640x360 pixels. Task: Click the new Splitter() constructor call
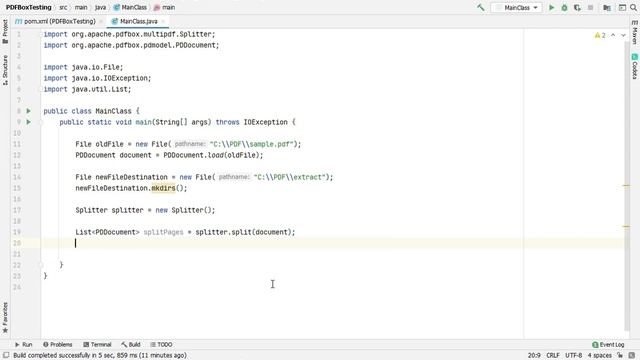183,210
